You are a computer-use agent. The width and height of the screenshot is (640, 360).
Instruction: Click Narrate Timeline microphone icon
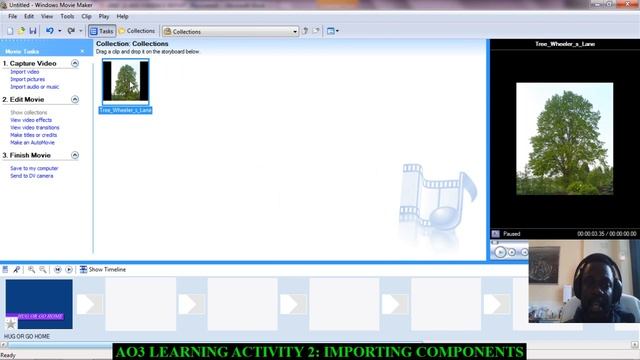[x=17, y=269]
